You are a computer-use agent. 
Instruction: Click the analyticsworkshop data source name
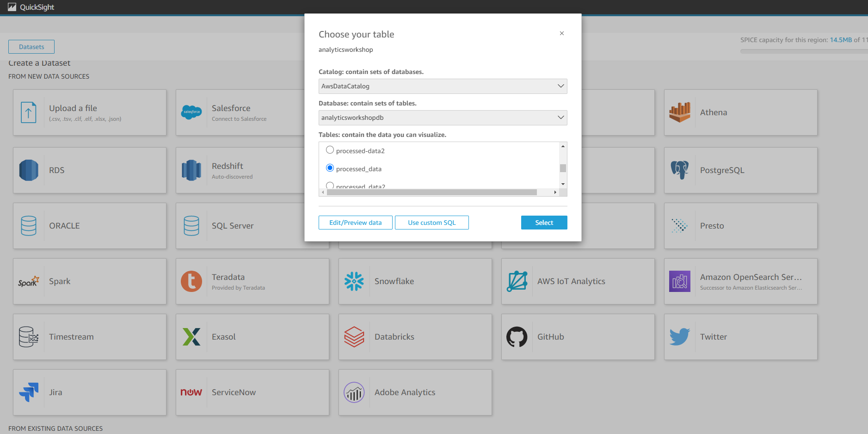[x=345, y=50]
